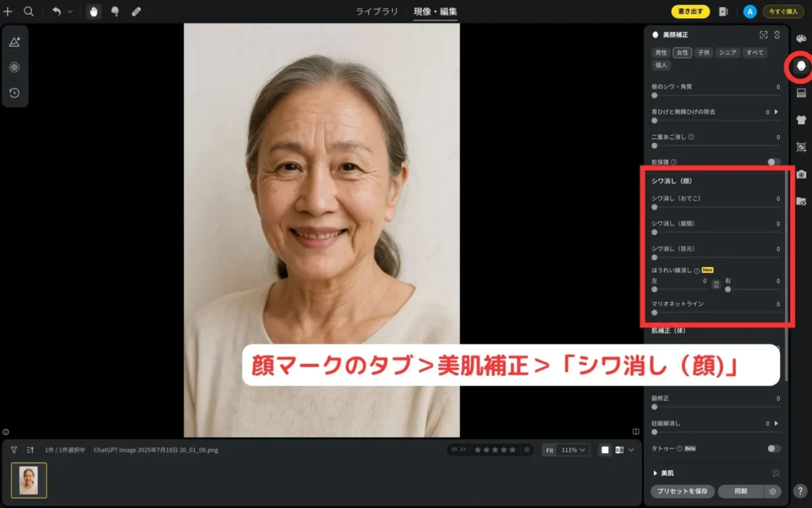The width and height of the screenshot is (812, 508).
Task: Open the undo history dropdown arrow
Action: [x=70, y=12]
